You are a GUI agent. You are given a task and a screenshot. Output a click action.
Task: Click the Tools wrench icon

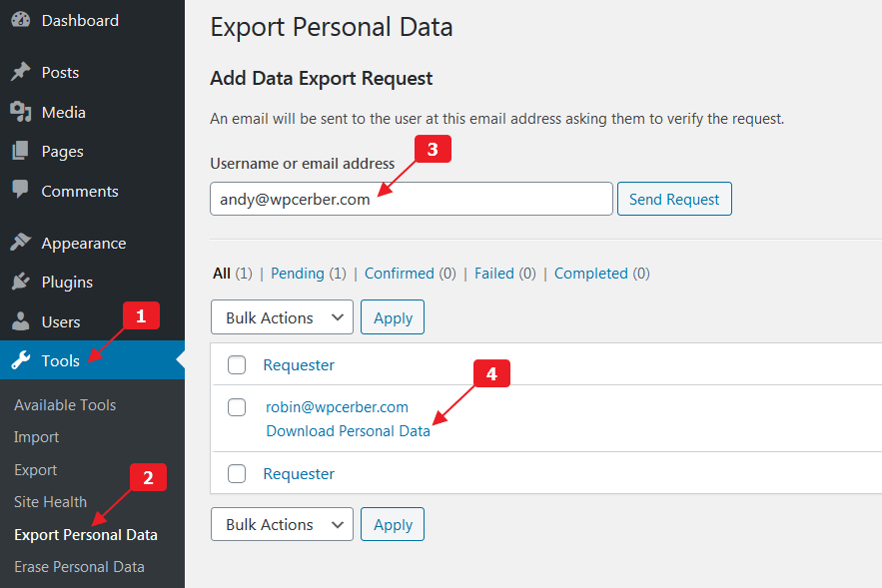tap(21, 360)
